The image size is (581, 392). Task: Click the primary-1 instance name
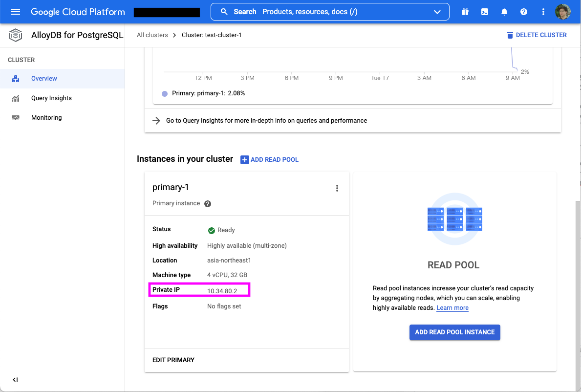click(x=171, y=187)
